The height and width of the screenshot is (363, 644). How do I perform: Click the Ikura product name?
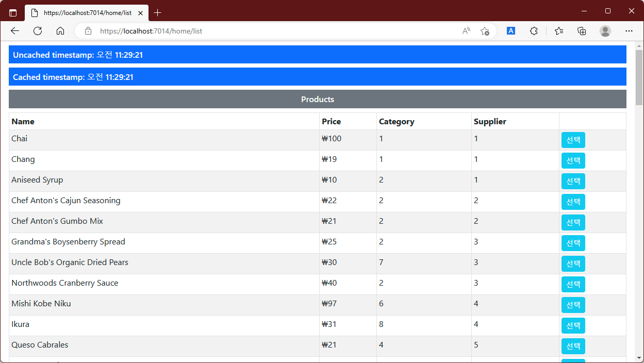20,324
